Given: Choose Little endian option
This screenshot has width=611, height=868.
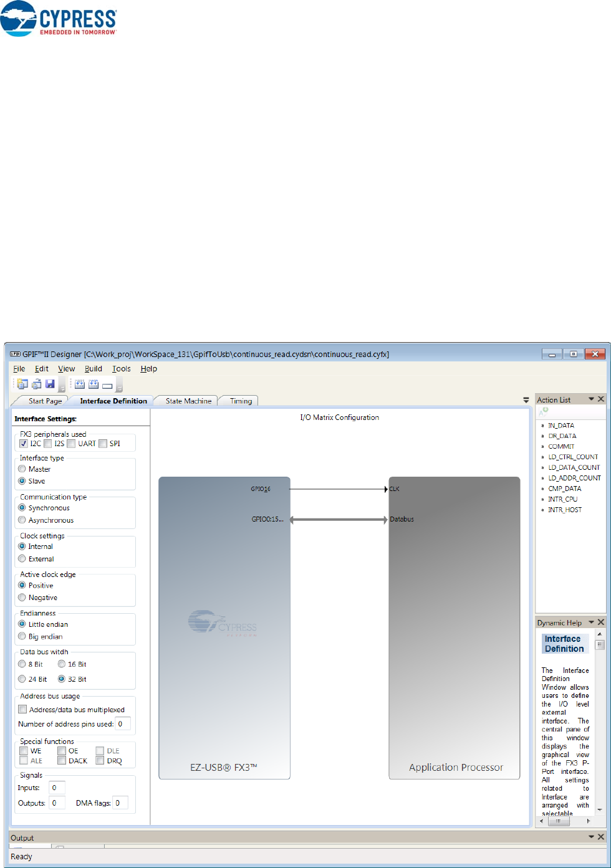Looking at the screenshot, I should point(22,624).
